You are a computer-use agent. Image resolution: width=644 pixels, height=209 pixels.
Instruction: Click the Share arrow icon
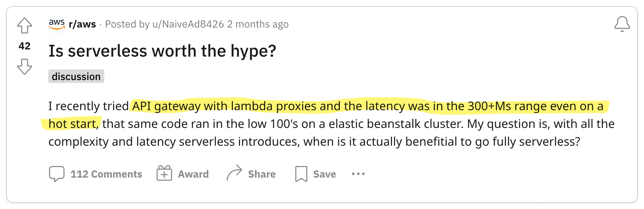234,172
